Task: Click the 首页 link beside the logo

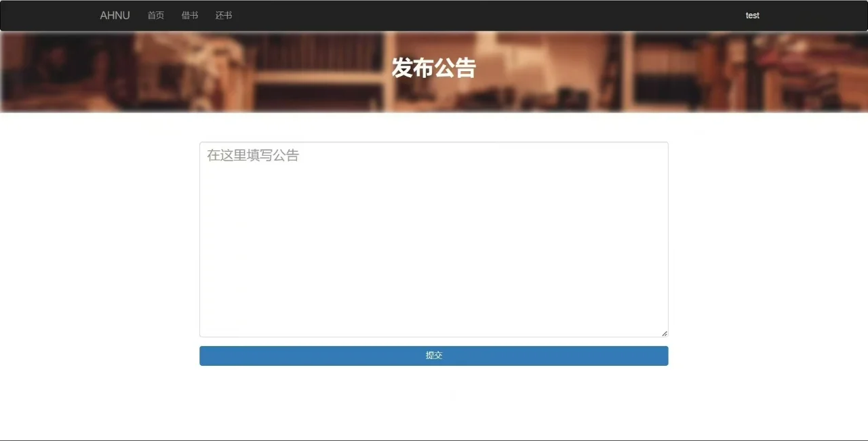Action: [x=155, y=15]
